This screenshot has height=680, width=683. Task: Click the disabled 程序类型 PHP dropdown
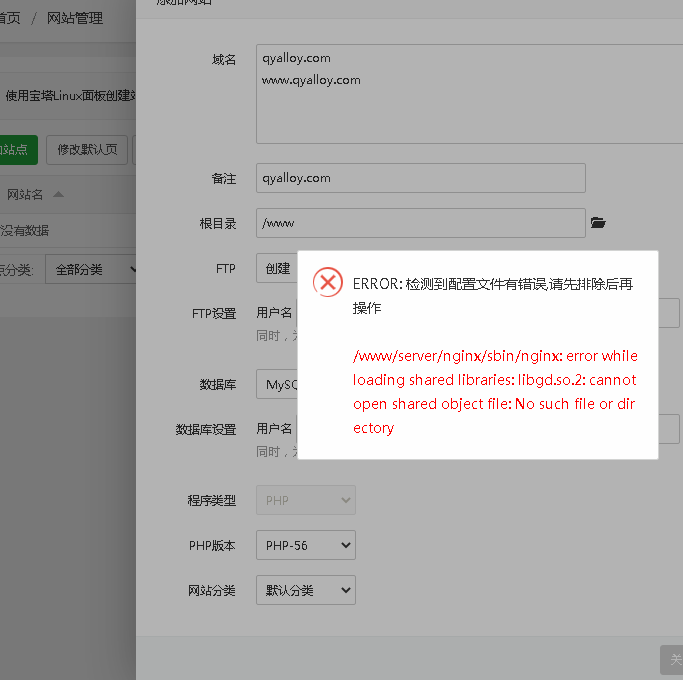[x=305, y=500]
